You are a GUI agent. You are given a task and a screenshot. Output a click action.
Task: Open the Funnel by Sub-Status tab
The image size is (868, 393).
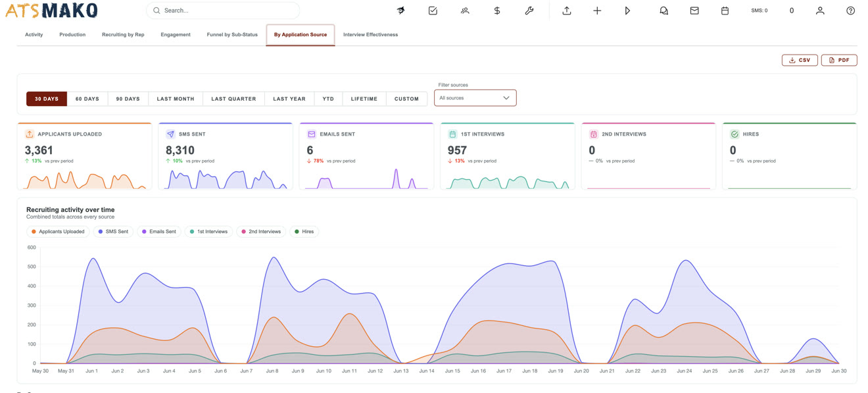click(x=232, y=34)
